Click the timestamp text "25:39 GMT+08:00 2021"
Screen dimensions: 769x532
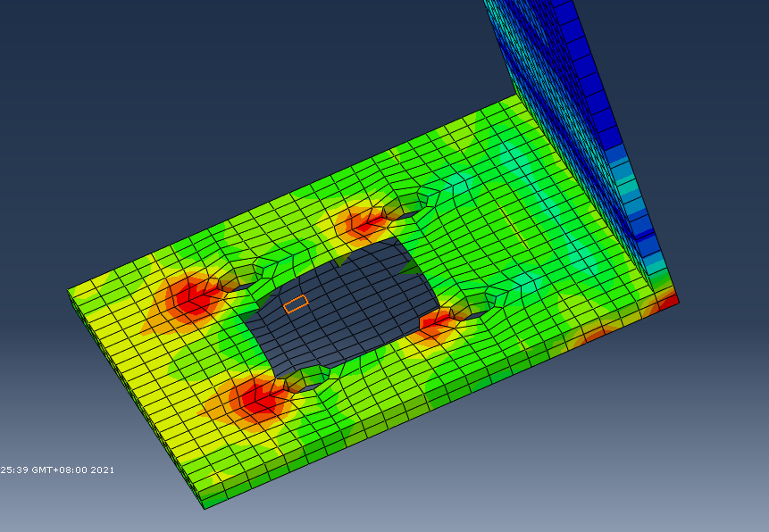[57, 470]
